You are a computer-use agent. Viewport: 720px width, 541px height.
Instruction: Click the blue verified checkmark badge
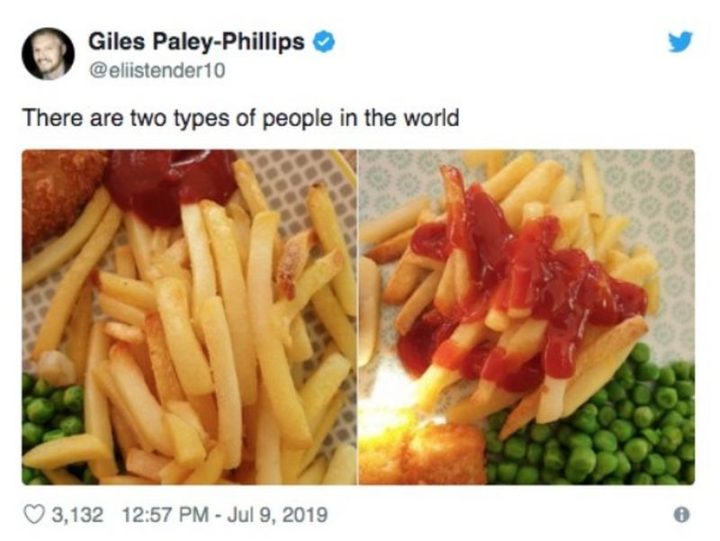pos(323,42)
